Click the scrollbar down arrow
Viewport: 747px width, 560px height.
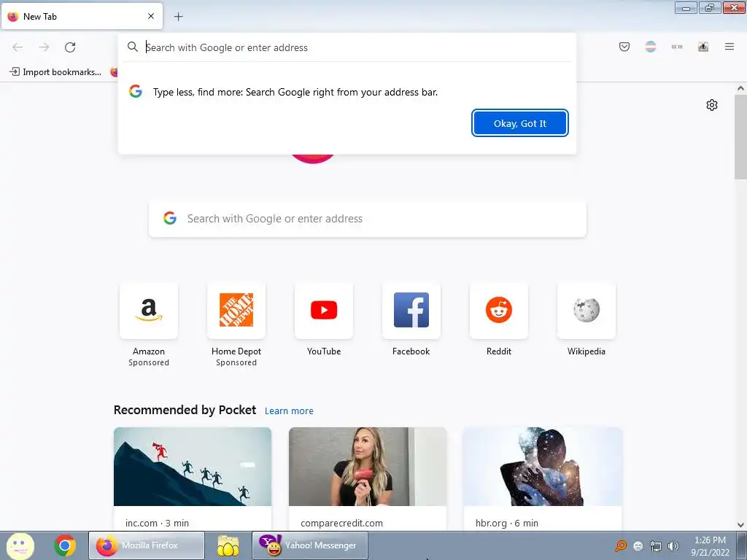740,525
